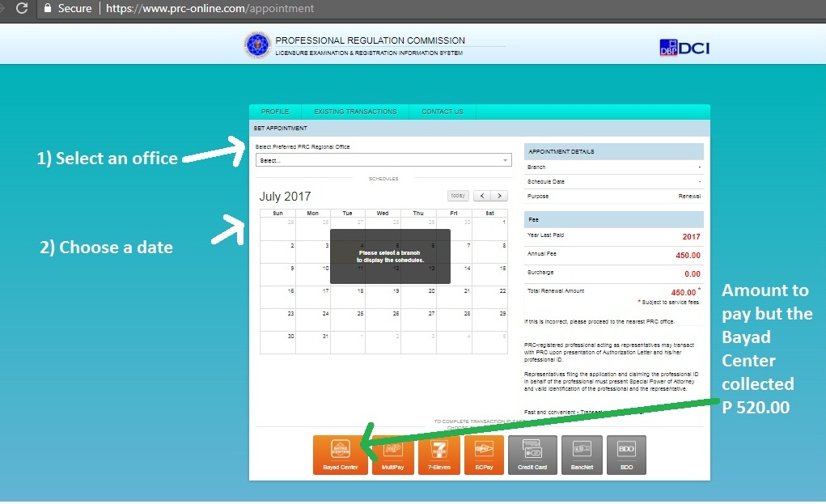Select July 14 on the calendar
Viewport: 826px width, 504px height.
454,275
